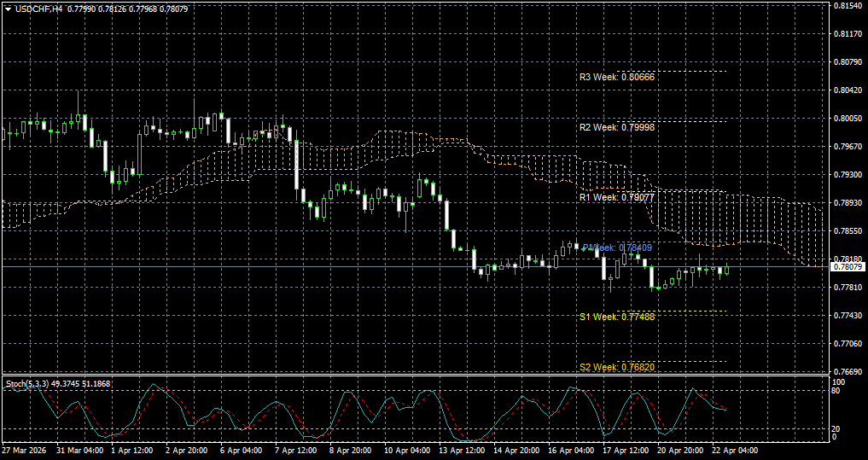Select the USDCHF,H4 chart title text
The width and height of the screenshot is (868, 460).
tap(38, 9)
